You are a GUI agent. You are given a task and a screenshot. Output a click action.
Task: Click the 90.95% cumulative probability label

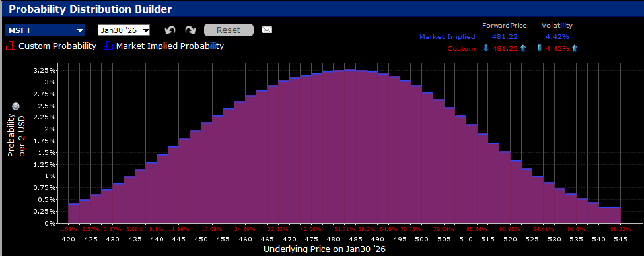pos(509,230)
